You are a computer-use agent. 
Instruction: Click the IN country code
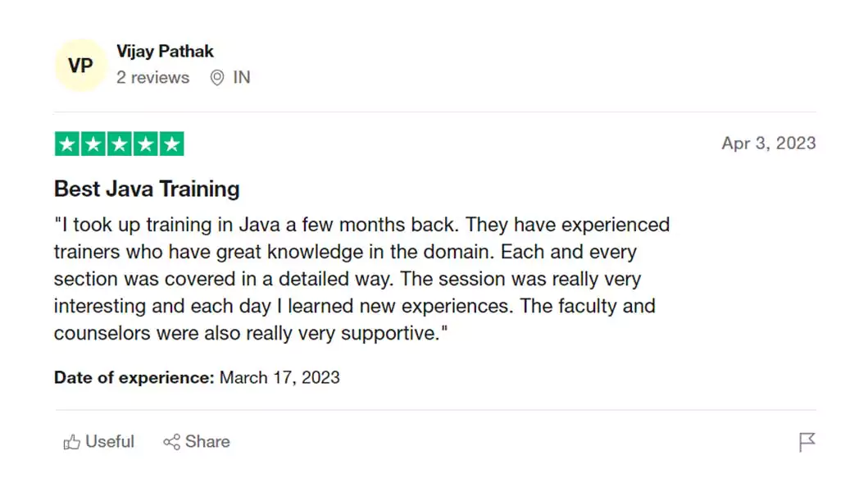[x=242, y=78]
